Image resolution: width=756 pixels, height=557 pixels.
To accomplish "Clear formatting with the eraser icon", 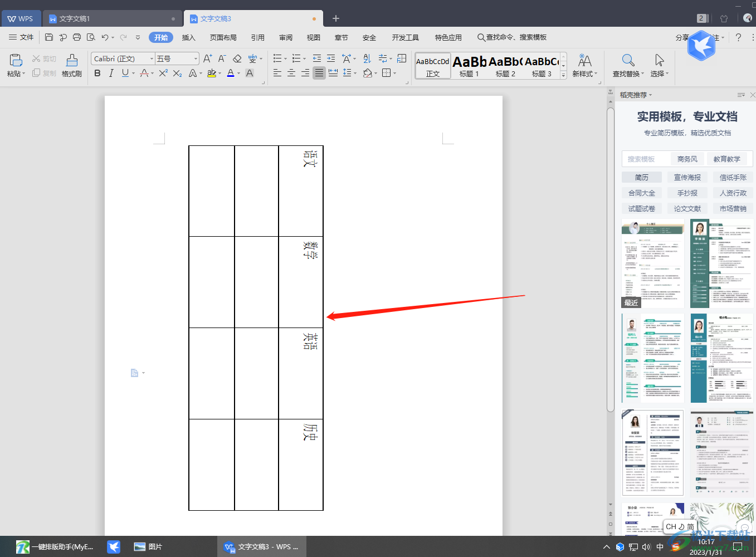I will 237,58.
